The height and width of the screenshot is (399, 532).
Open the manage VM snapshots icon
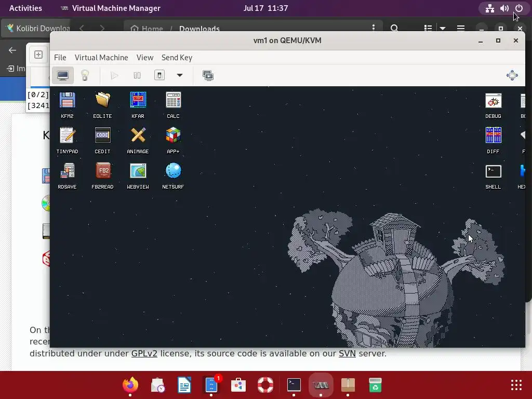(x=208, y=75)
